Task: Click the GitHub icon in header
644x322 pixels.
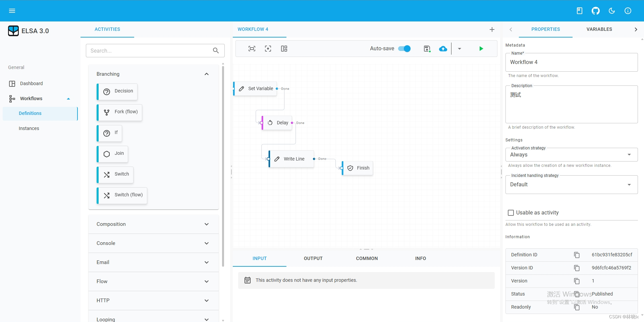Action: tap(595, 11)
